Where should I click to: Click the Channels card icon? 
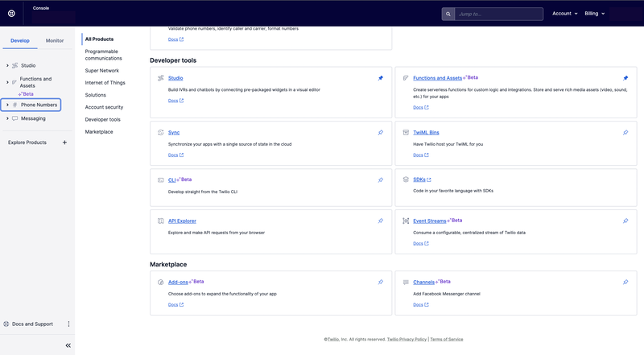coord(406,282)
